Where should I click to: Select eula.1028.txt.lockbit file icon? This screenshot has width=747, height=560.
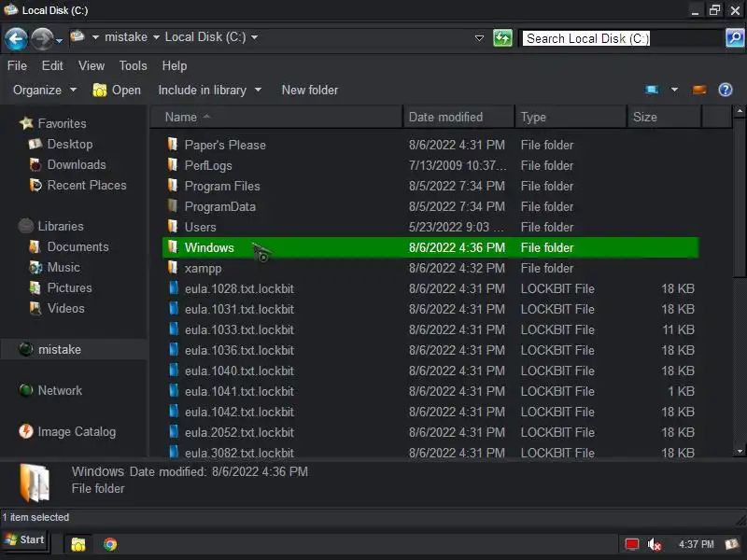pos(174,288)
